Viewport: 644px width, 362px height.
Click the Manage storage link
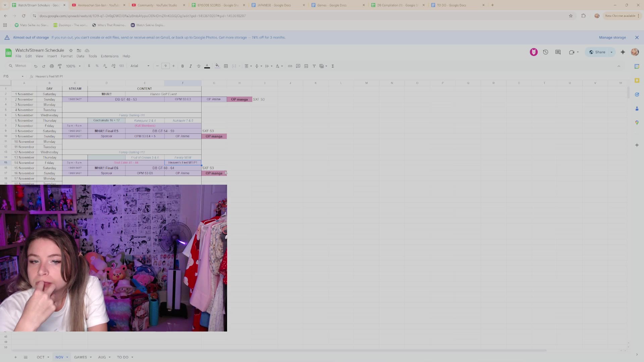[x=612, y=38]
